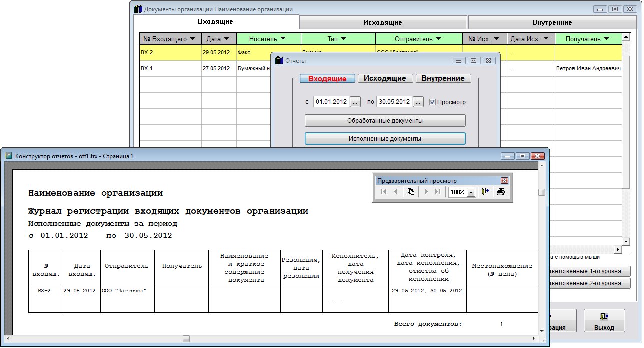Switch to the Внутренние documents tab

pos(552,22)
